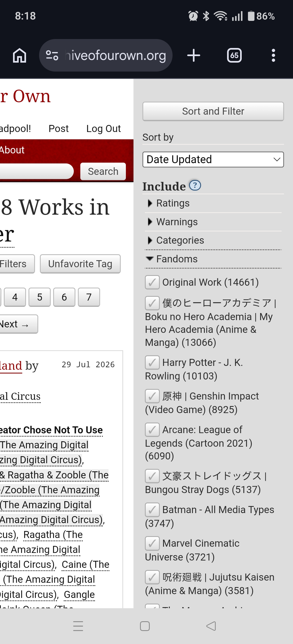The width and height of the screenshot is (293, 644).
Task: Open the Date Updated sort dropdown
Action: tap(213, 159)
